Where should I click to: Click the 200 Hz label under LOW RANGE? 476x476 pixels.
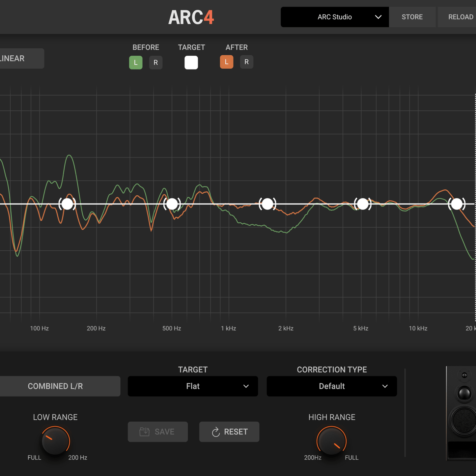[x=78, y=458]
